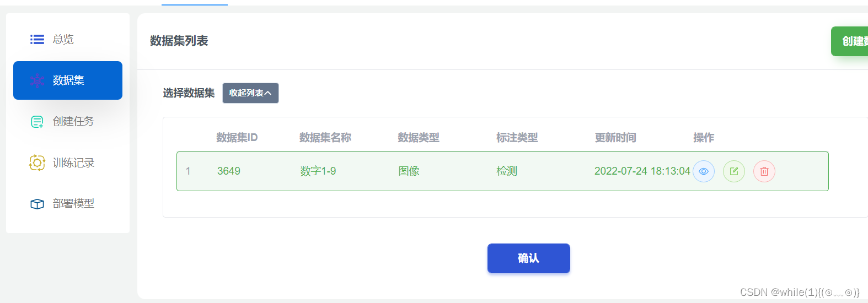Screen dimensions: 868x303
Task: Click the dataset ID 3649
Action: pyautogui.click(x=229, y=171)
